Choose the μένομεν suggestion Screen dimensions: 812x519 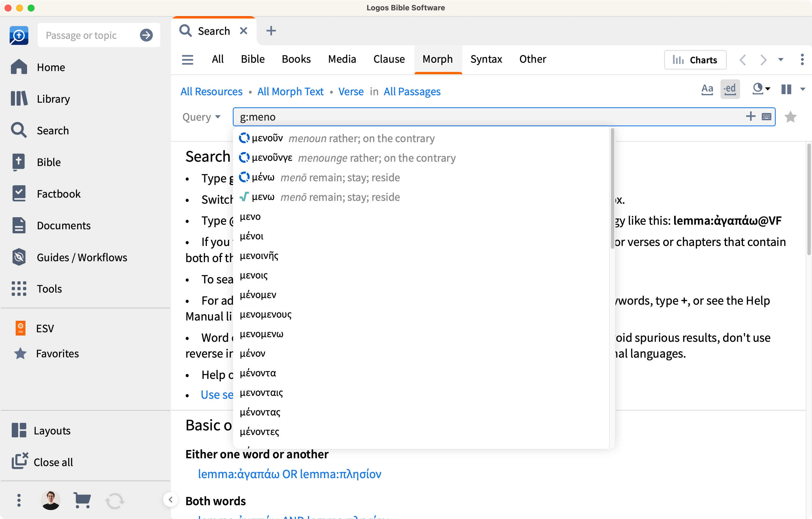421,295
